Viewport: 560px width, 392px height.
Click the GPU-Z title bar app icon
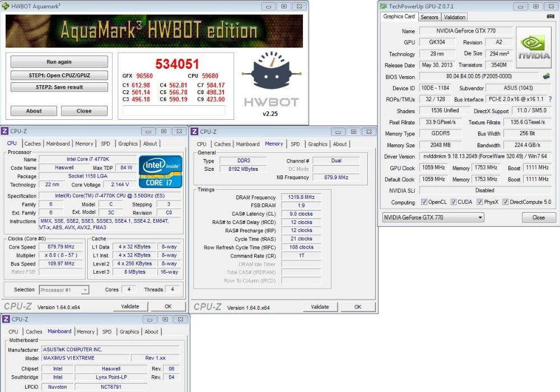(x=384, y=6)
